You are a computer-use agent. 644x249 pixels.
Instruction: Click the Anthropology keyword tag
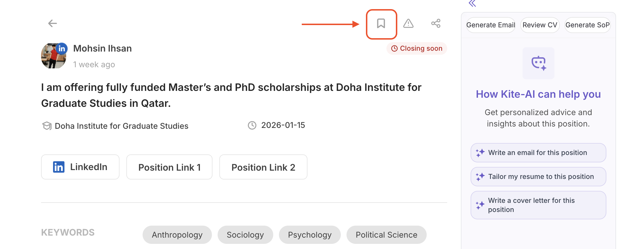[177, 235]
